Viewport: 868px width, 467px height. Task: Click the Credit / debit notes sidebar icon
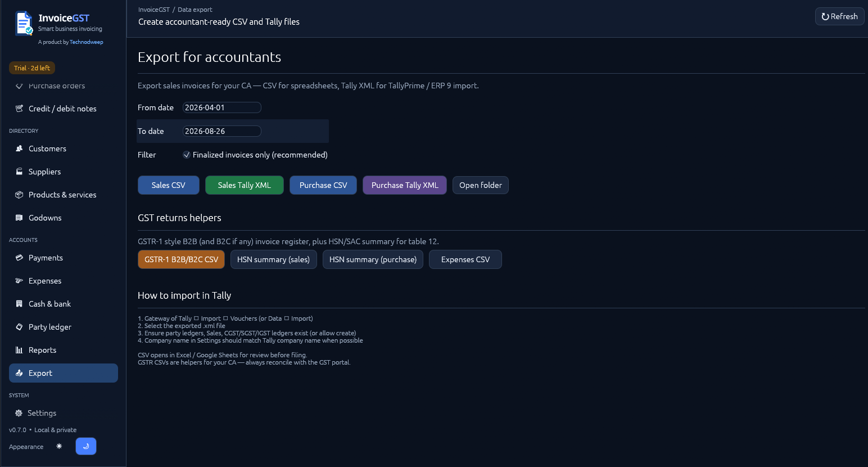pos(19,109)
